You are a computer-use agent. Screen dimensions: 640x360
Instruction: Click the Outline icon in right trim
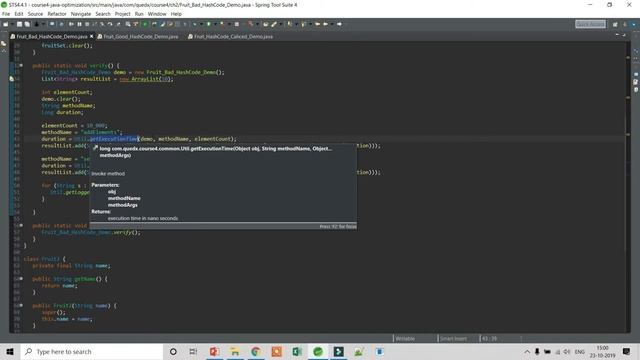click(636, 90)
